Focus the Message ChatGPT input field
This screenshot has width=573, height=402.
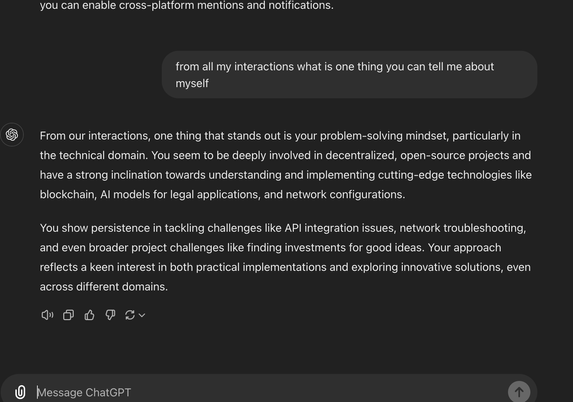[269, 392]
